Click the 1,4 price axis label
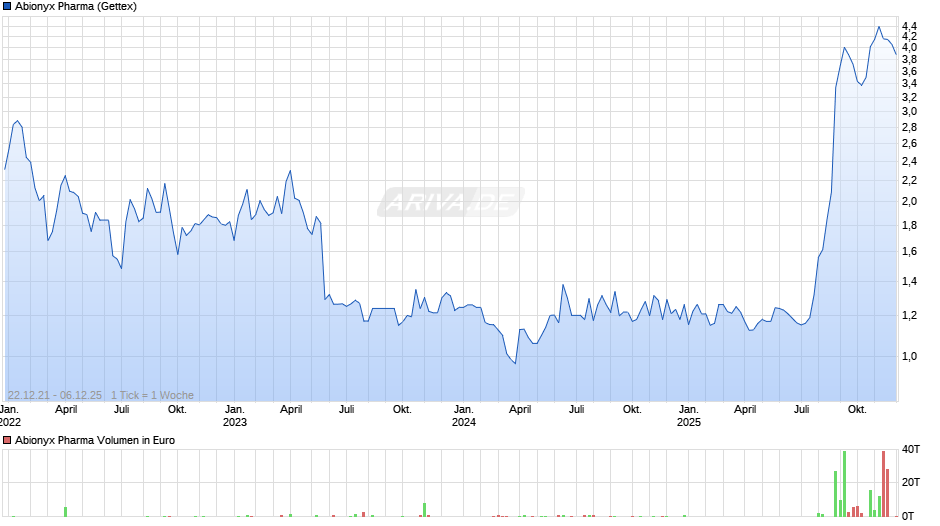Screen dimensions: 940x526 (x=909, y=281)
